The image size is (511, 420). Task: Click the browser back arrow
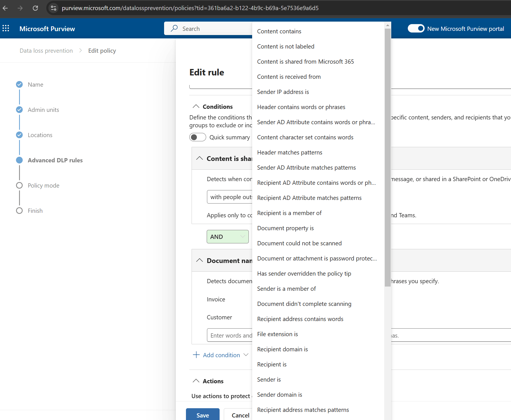pos(5,8)
